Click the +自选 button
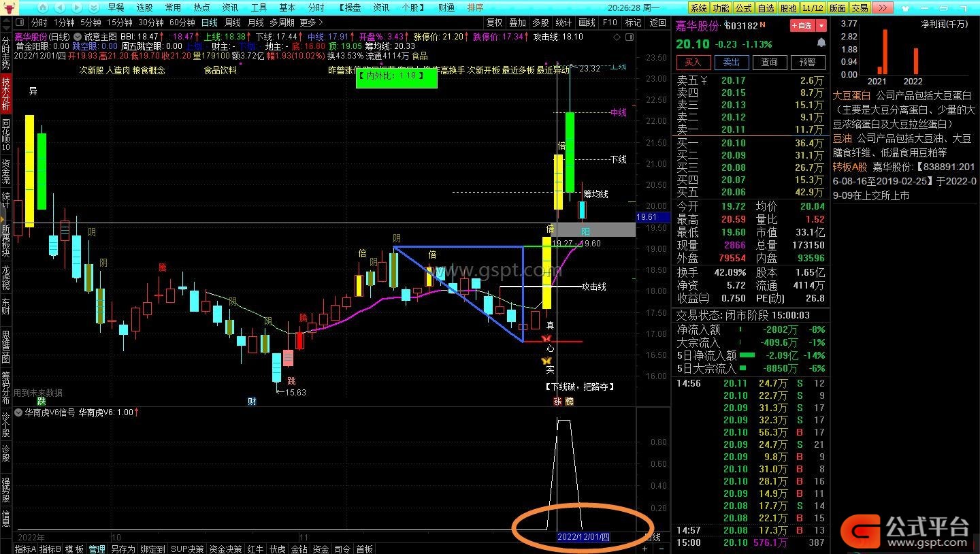980x554 pixels. point(803,26)
